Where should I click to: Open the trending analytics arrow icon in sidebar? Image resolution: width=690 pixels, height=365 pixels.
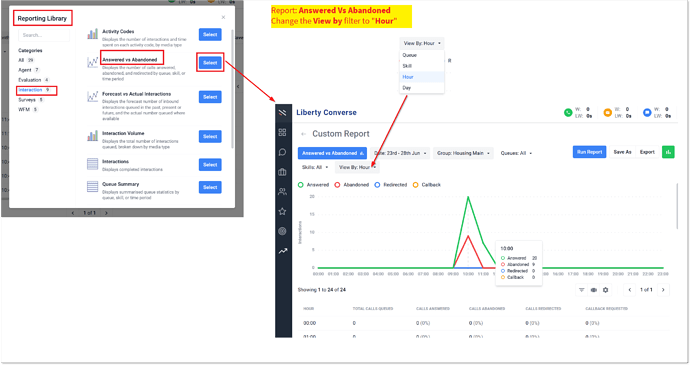[283, 251]
